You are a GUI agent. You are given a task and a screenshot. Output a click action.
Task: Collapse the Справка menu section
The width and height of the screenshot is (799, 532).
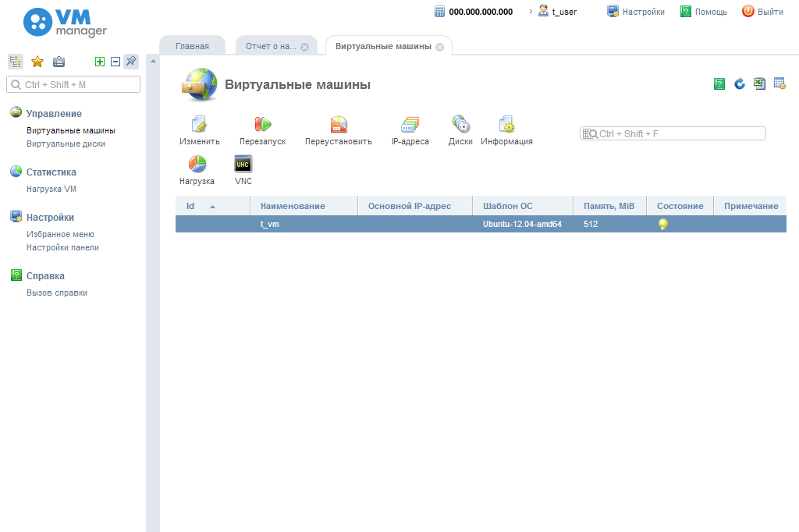(x=45, y=276)
